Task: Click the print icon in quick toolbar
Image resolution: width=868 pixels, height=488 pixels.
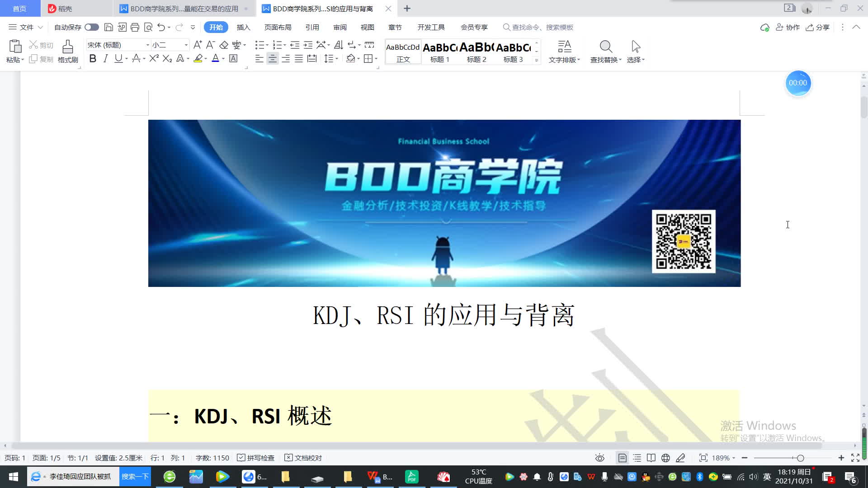Action: click(135, 27)
